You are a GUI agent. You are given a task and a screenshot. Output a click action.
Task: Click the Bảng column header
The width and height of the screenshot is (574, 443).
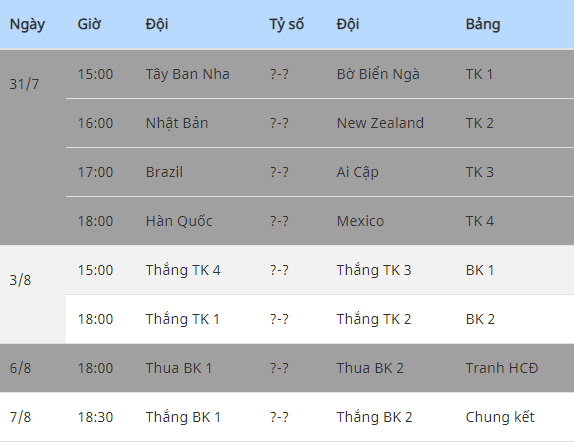pyautogui.click(x=483, y=25)
